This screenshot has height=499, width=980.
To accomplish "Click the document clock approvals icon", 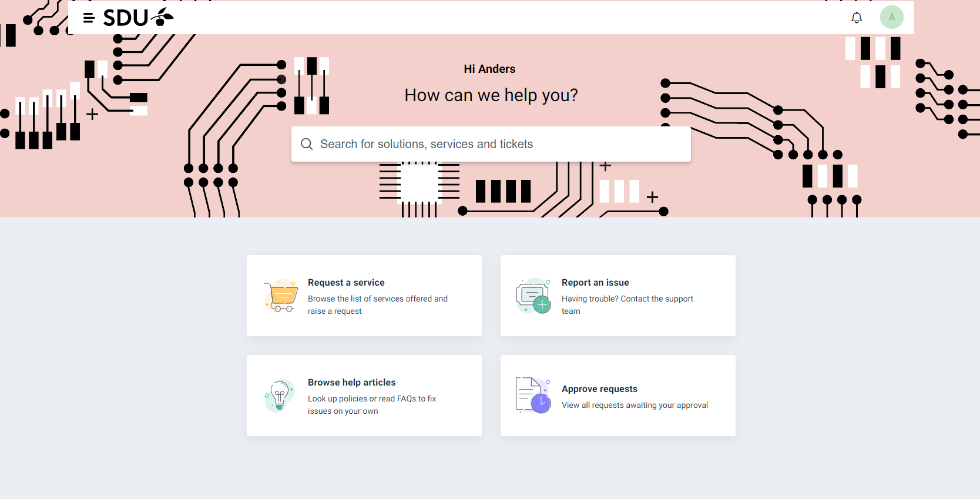I will [x=533, y=396].
